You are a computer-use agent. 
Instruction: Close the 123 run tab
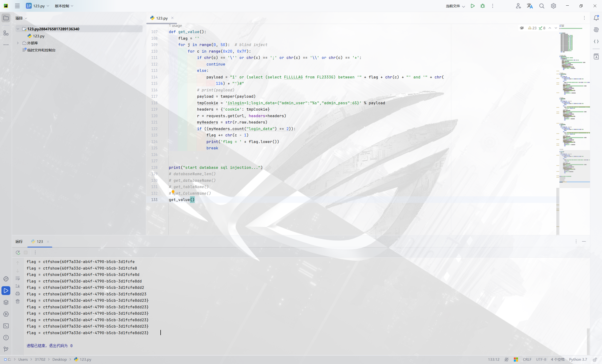(x=48, y=241)
